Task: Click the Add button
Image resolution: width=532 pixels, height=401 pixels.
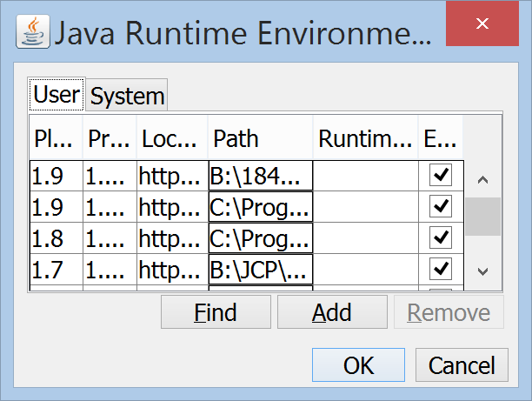Action: [x=332, y=312]
